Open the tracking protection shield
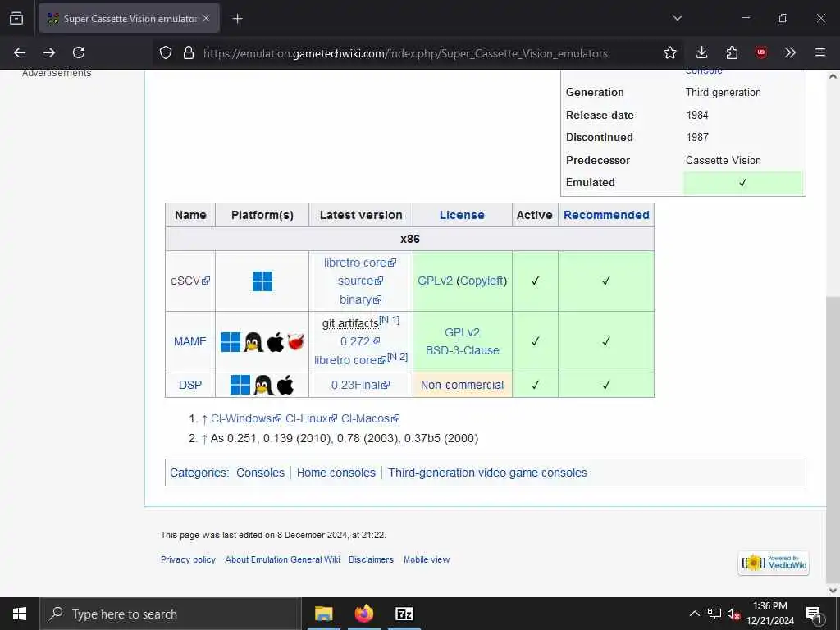The image size is (840, 630). [x=166, y=52]
